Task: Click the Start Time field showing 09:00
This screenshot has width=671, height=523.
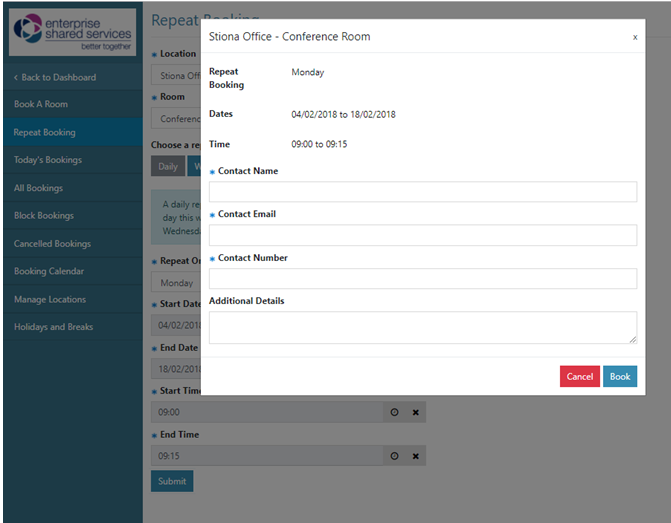Action: 267,412
